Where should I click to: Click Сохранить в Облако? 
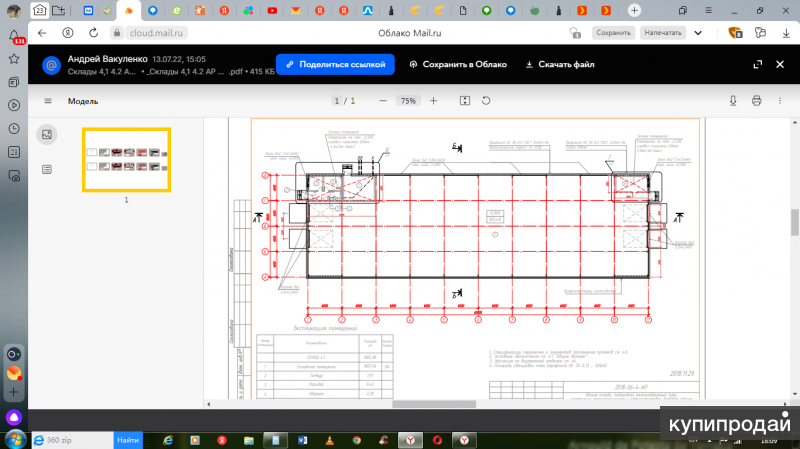[x=458, y=64]
